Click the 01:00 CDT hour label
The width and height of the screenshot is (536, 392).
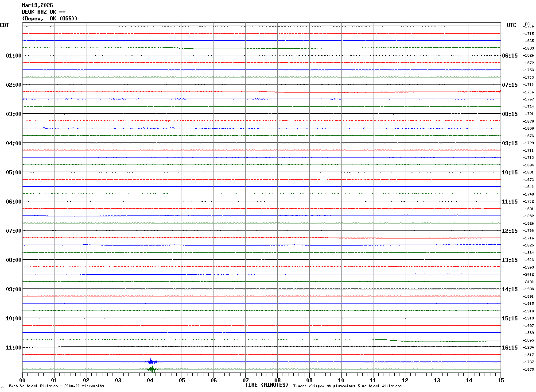[13, 56]
